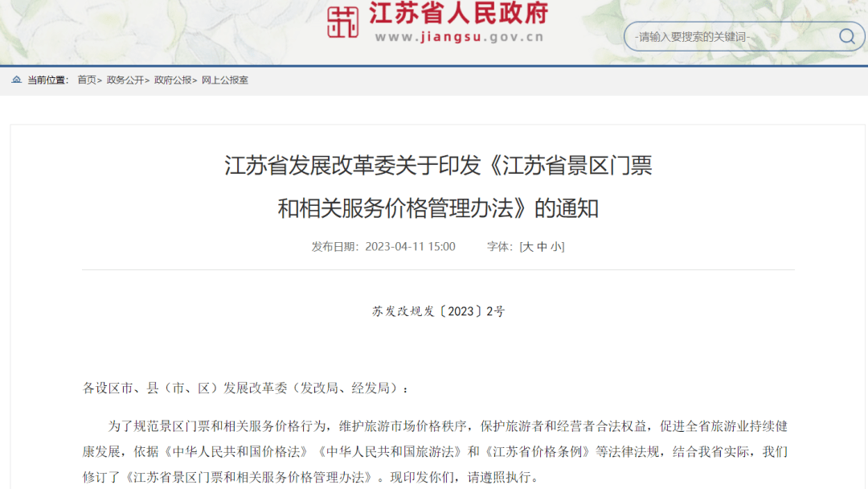Click the 江苏省人民政府 site title
This screenshot has width=868, height=489.
click(458, 14)
